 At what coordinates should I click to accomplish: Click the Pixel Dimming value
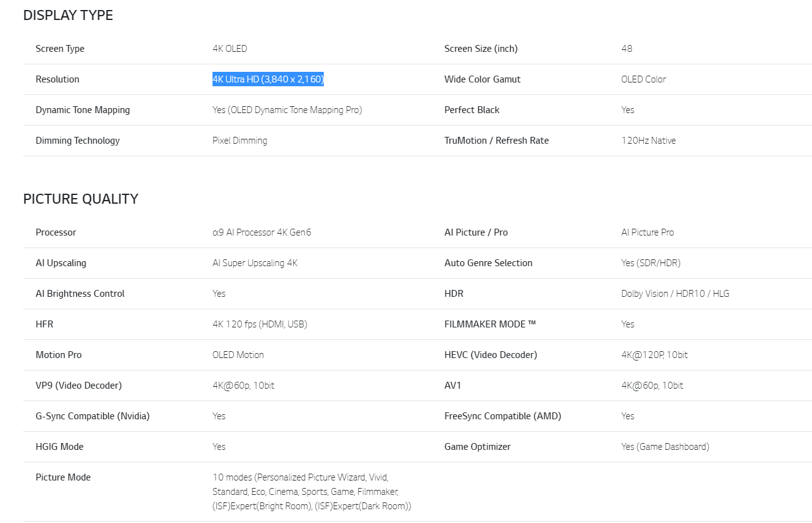[239, 141]
